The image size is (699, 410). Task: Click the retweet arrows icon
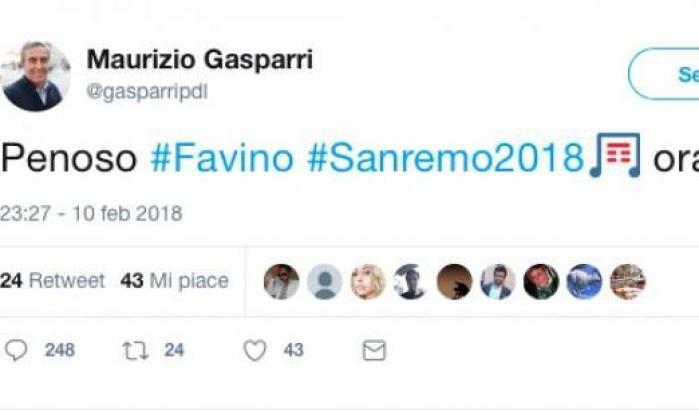[136, 350]
